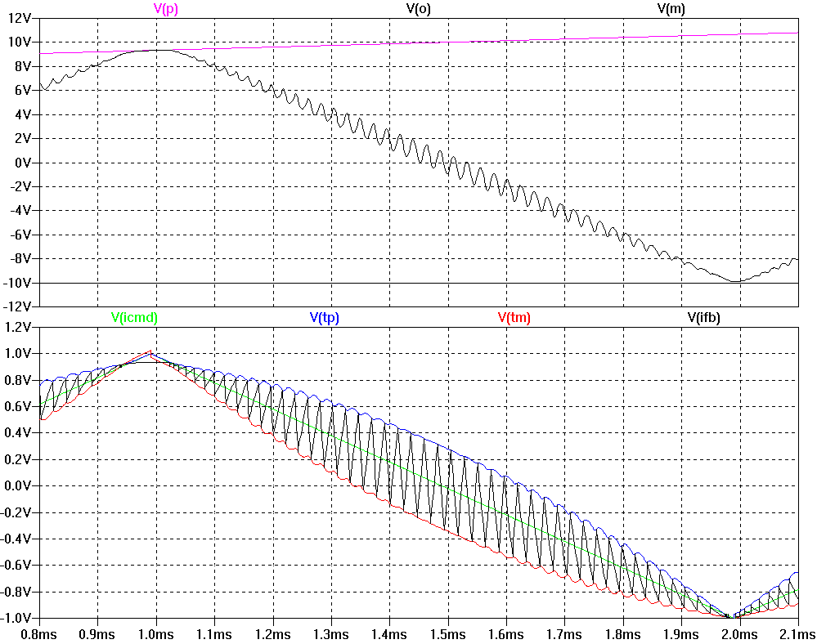Screen dimensions: 817x644
Task: Click the 1.2V axis label in lower plot
Action: pos(17,327)
